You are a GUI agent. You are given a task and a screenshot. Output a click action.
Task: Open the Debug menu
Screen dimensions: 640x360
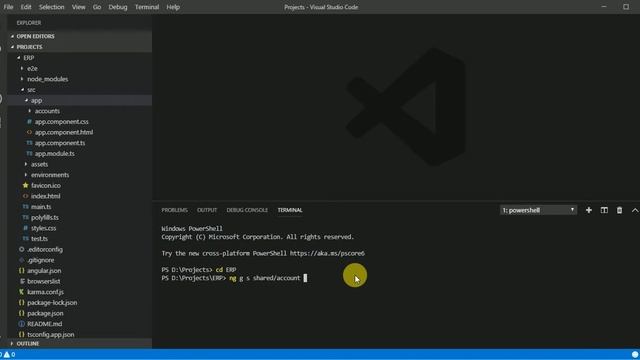118,7
